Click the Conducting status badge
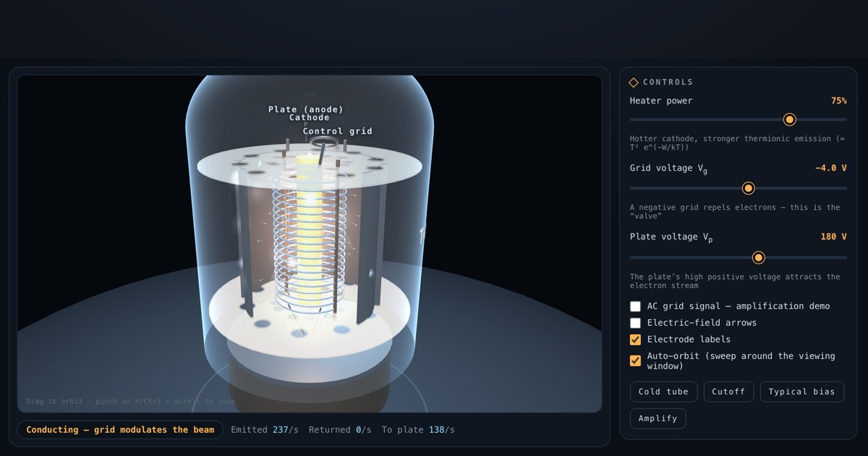This screenshot has height=456, width=868. [120, 430]
